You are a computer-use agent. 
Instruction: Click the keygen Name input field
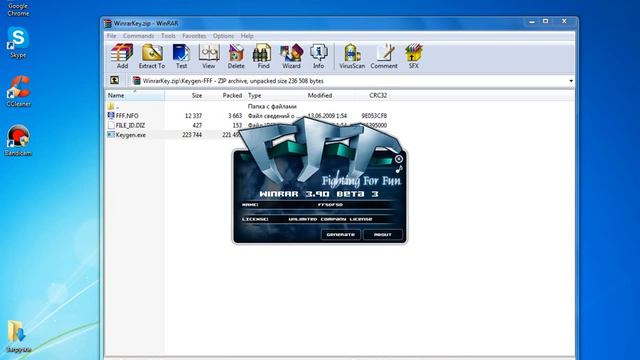330,204
